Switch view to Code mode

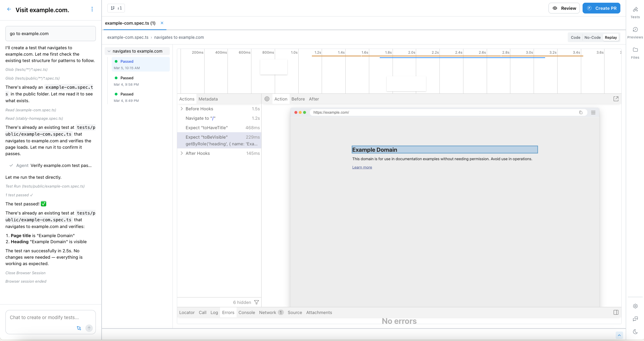tap(575, 37)
